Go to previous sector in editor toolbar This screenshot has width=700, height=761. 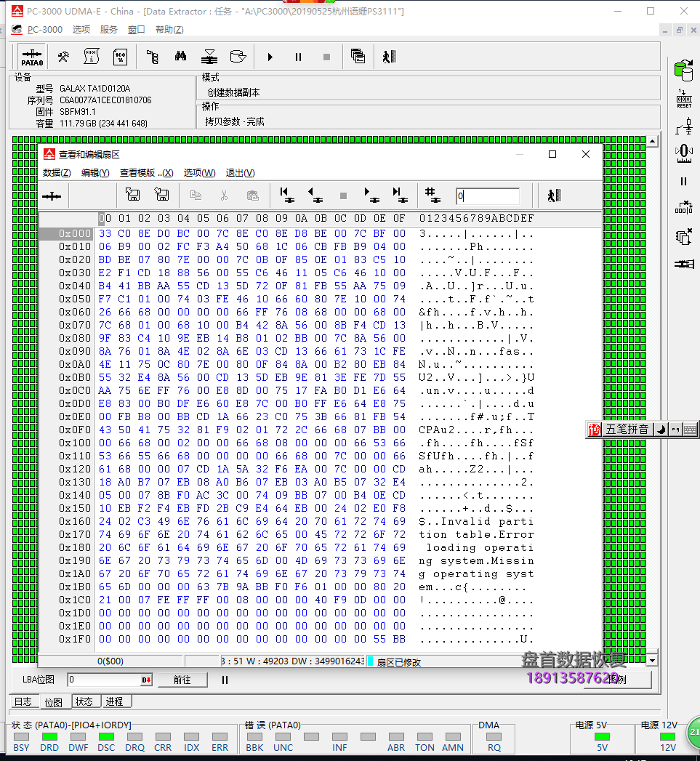coord(315,195)
